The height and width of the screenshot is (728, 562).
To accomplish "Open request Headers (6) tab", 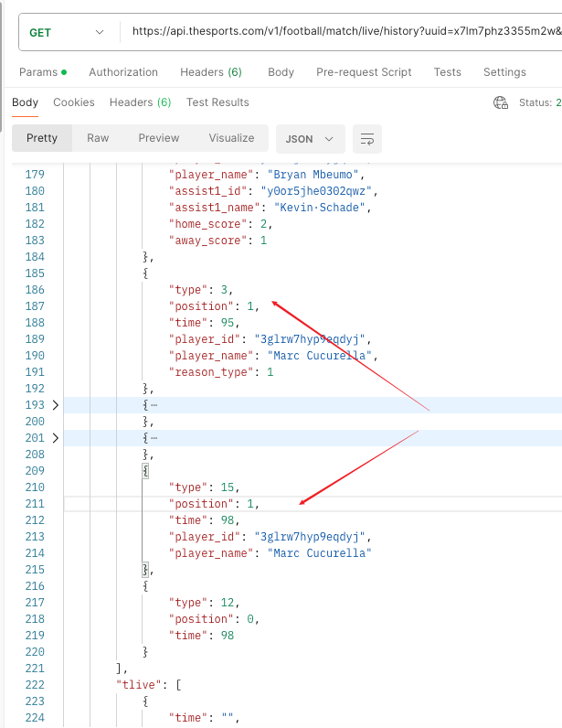I will click(x=211, y=72).
